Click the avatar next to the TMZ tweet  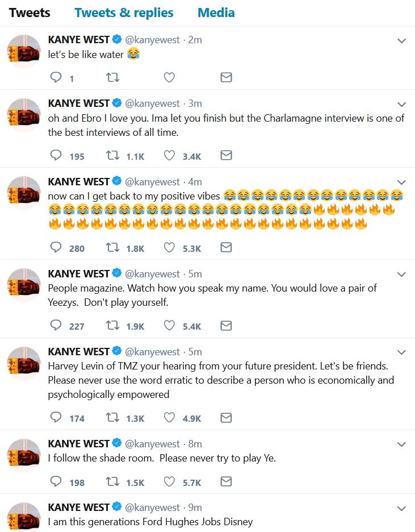pyautogui.click(x=24, y=363)
